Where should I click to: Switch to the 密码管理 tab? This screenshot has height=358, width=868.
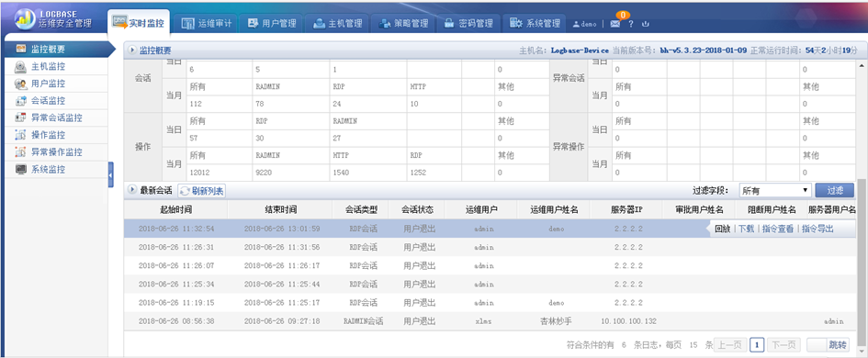(x=468, y=23)
